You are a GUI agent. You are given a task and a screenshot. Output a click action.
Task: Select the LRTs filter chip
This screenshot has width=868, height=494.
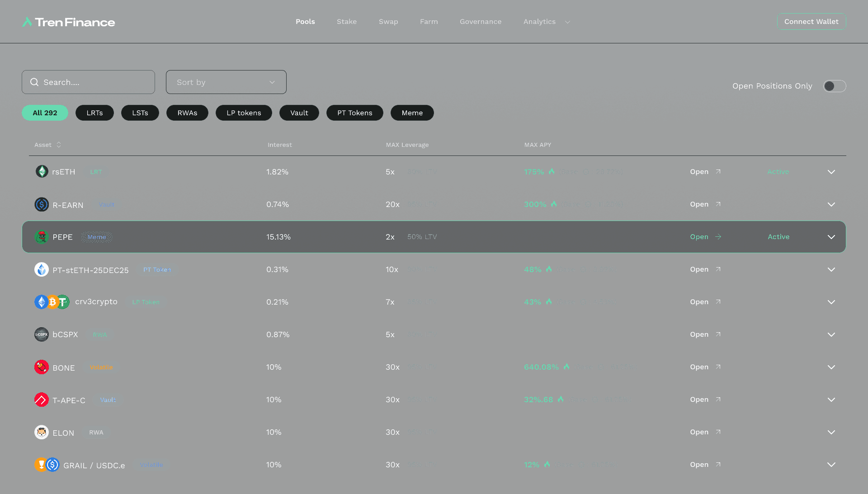94,113
